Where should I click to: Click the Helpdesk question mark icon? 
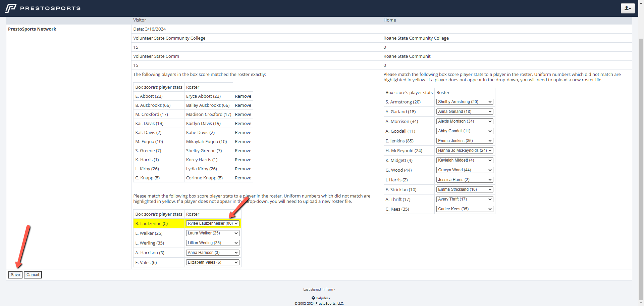[313, 298]
